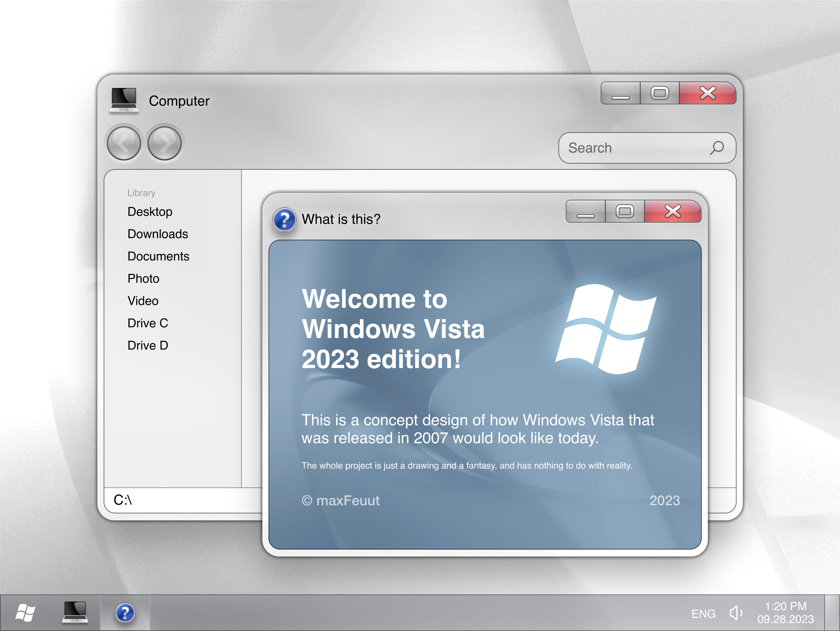Open Desktop in the Library sidebar

click(x=150, y=212)
